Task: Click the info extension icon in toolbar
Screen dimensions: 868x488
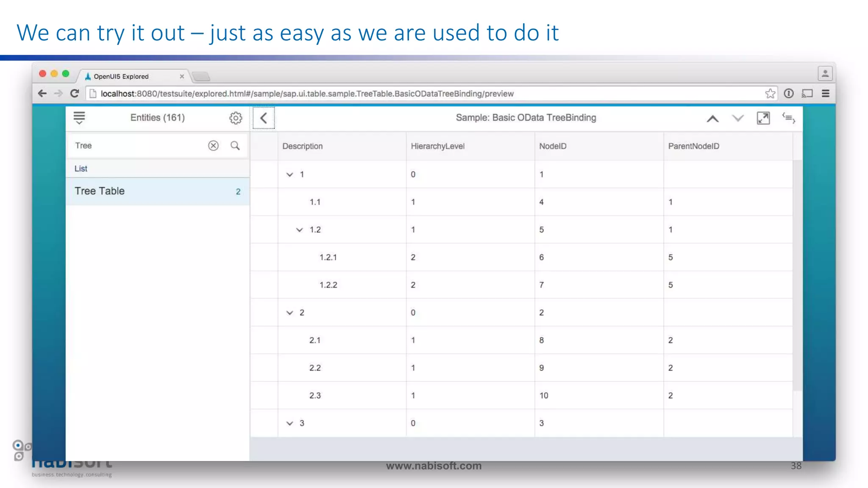Action: coord(788,94)
